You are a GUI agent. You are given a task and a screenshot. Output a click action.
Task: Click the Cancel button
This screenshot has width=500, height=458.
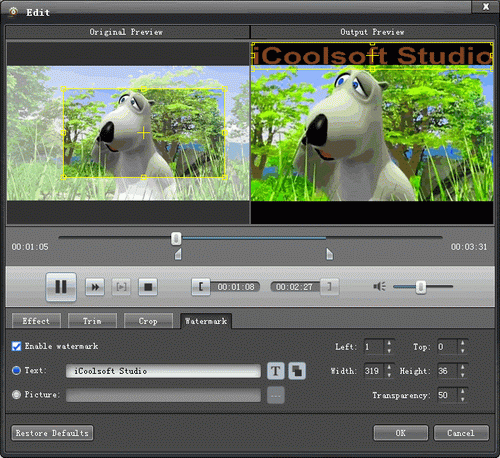(x=461, y=433)
